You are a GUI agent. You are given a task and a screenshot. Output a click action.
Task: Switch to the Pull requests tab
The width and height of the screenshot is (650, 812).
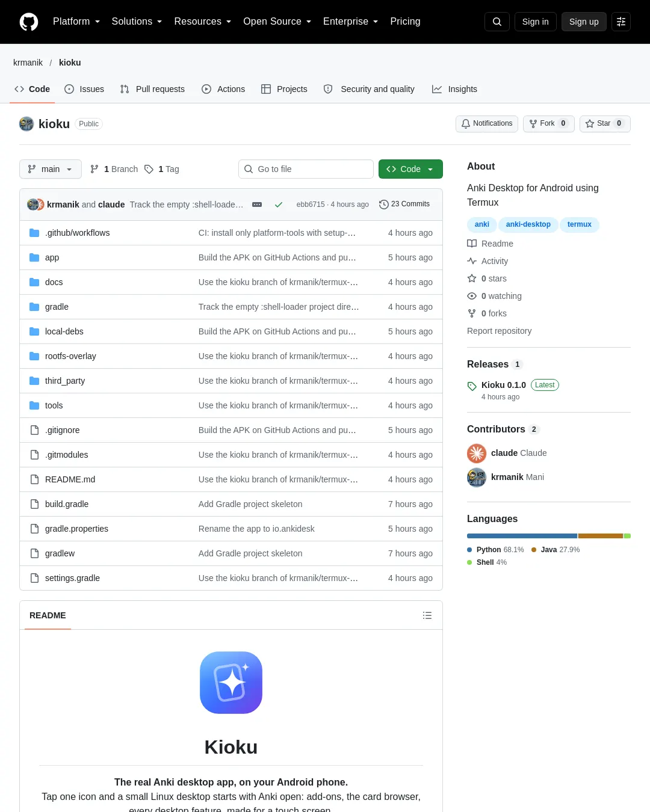coord(152,89)
